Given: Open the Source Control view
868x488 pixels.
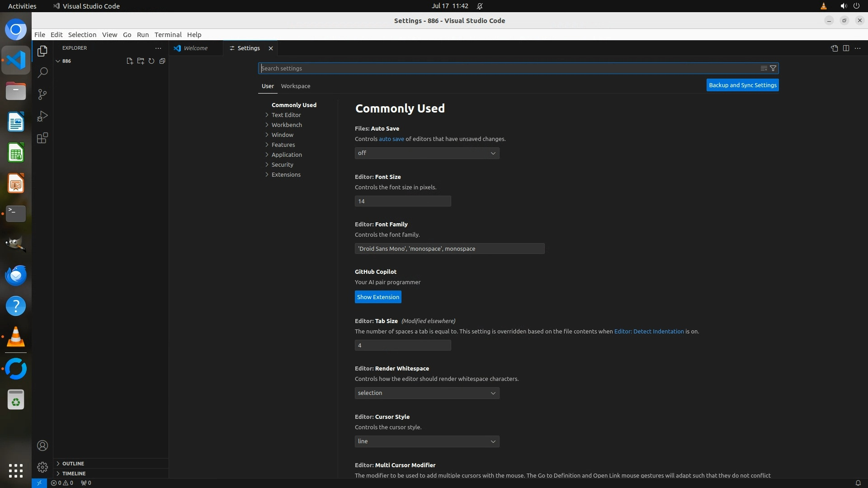Looking at the screenshot, I should (x=42, y=94).
